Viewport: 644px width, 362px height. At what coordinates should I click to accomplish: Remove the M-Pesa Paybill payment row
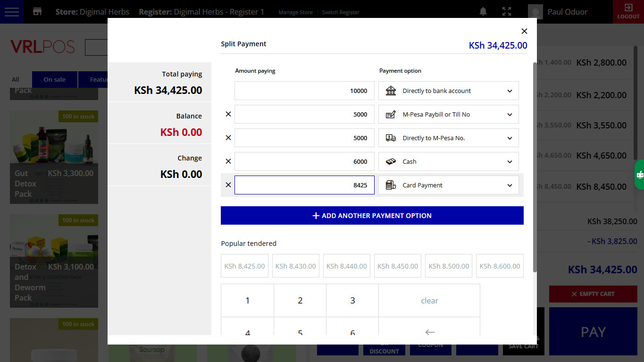click(x=228, y=114)
